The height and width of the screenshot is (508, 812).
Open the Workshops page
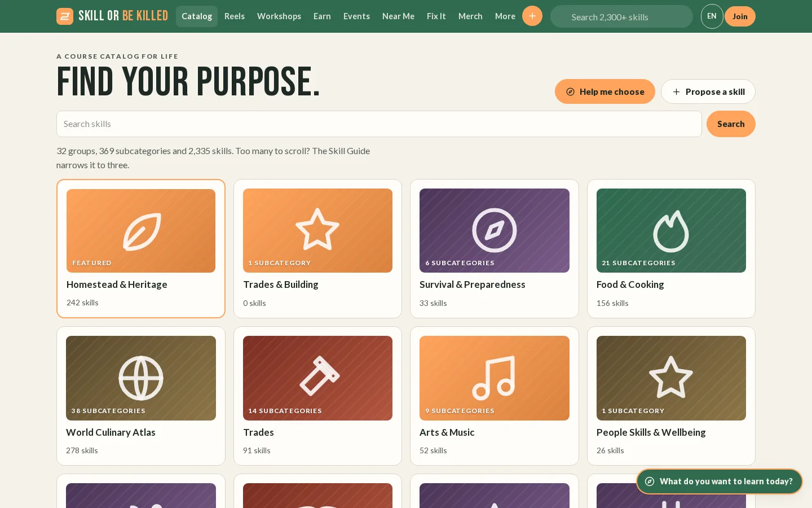pos(279,16)
